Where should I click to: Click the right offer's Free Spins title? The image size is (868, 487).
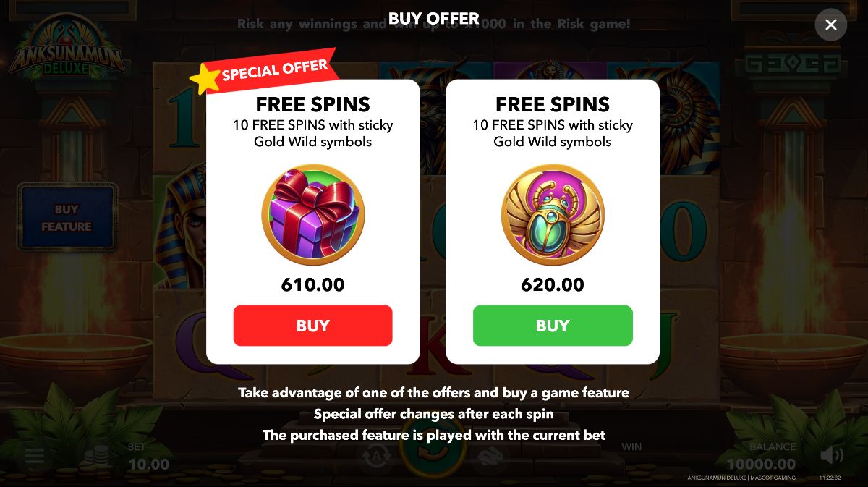(553, 104)
